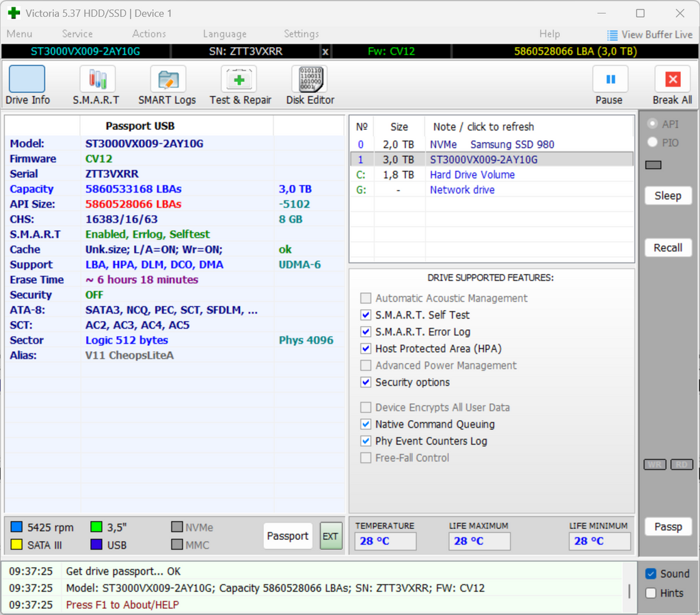The image size is (700, 615).
Task: Select the G: Network drive row
Action: [492, 190]
